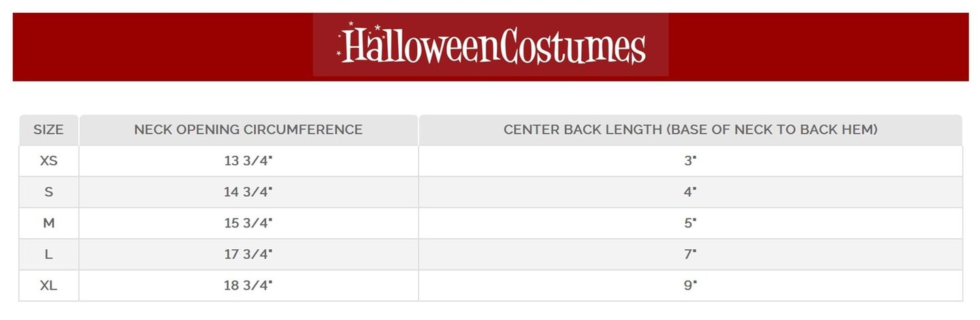This screenshot has width=980, height=320.
Task: Click the 4" back length cell
Action: point(690,192)
